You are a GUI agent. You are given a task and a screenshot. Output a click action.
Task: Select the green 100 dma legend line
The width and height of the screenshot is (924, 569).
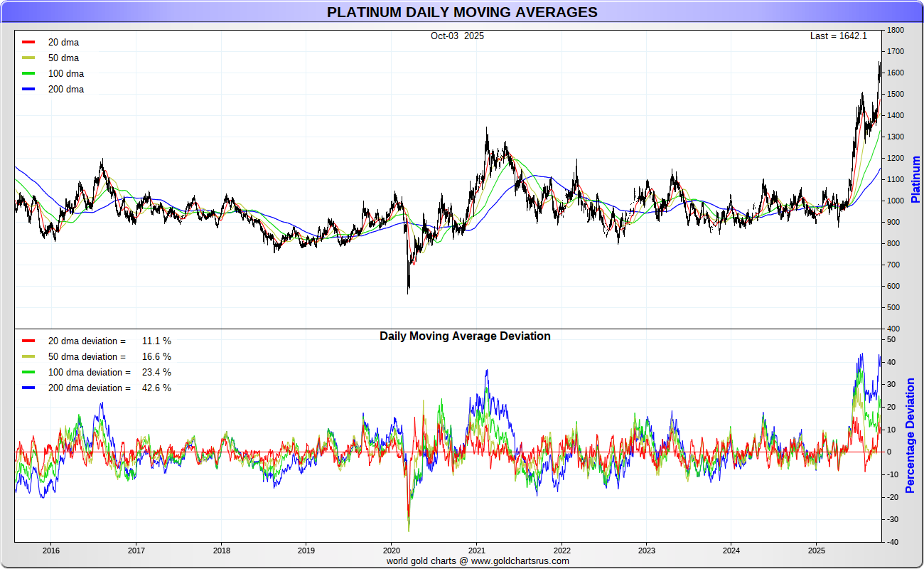28,74
